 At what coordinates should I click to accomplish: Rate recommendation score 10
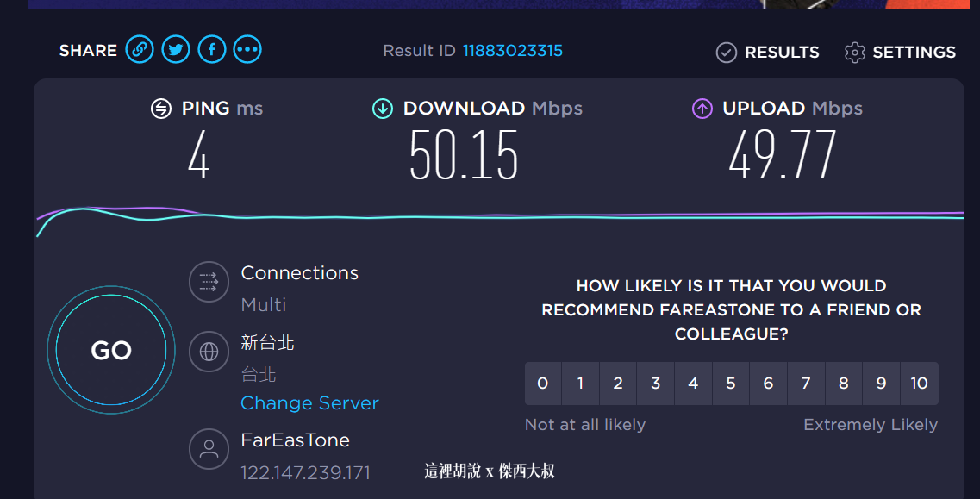click(x=919, y=384)
